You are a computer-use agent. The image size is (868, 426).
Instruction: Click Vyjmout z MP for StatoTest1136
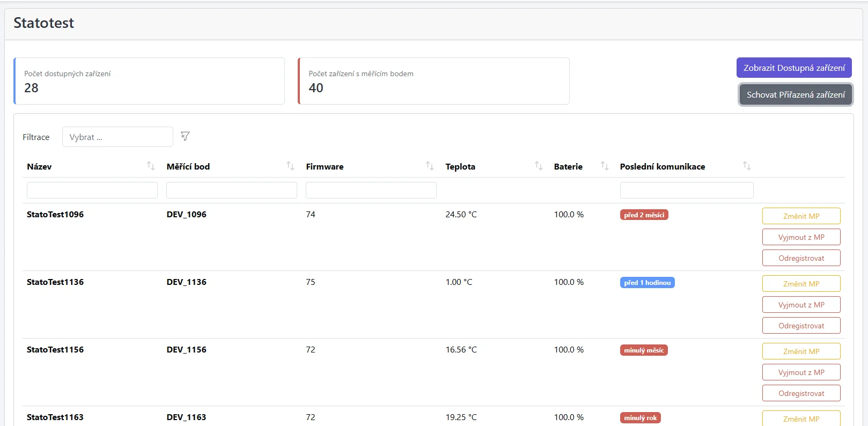tap(801, 305)
